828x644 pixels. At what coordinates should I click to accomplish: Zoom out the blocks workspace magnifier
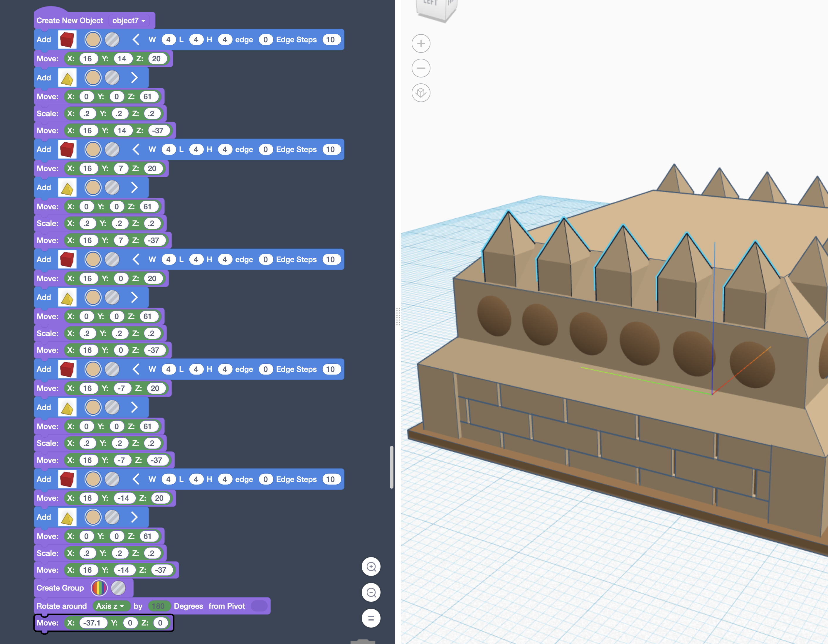(371, 592)
